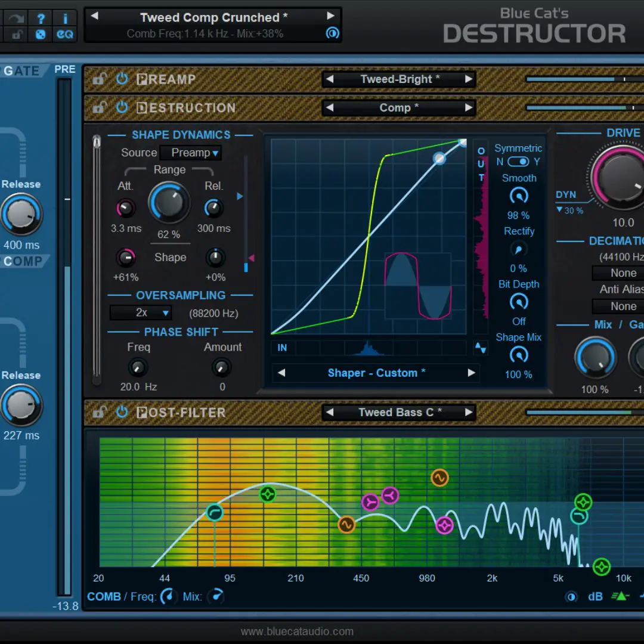Open the Shaper - Custom preset menu

pos(376,373)
